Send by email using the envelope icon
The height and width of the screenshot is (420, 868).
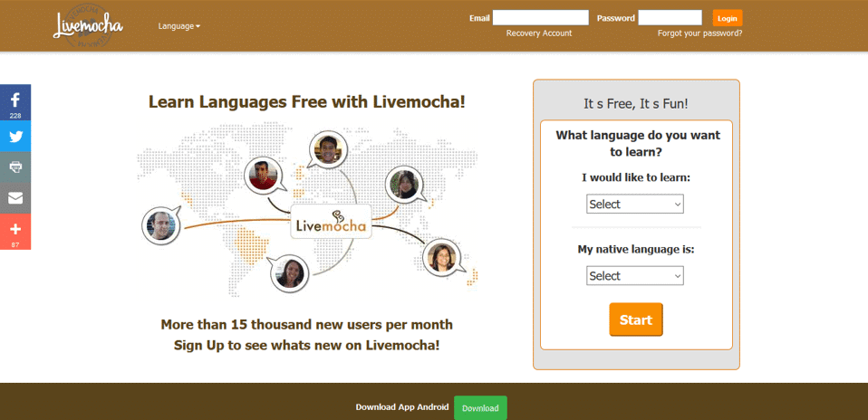[15, 198]
